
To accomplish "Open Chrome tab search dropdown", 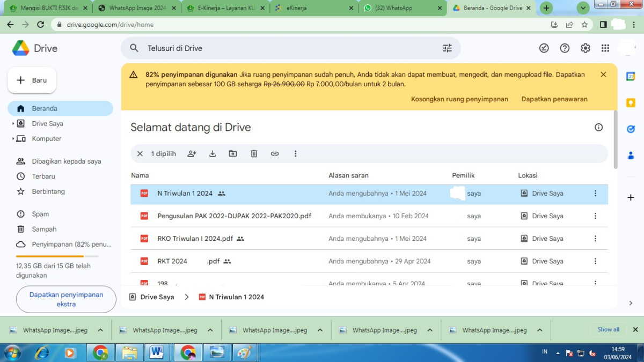I will click(583, 8).
